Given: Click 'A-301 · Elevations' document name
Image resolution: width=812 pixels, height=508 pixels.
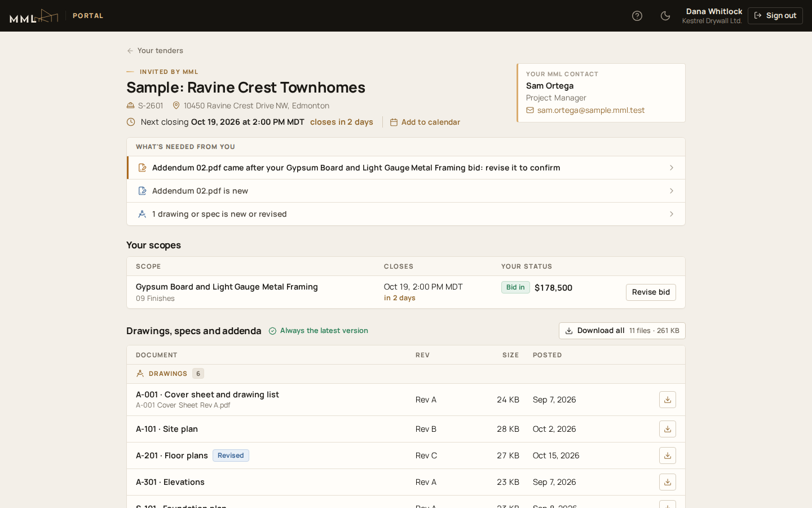Looking at the screenshot, I should (170, 482).
